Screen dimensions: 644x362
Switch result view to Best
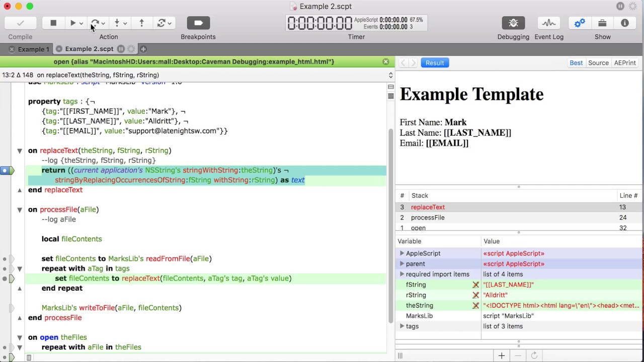(576, 63)
